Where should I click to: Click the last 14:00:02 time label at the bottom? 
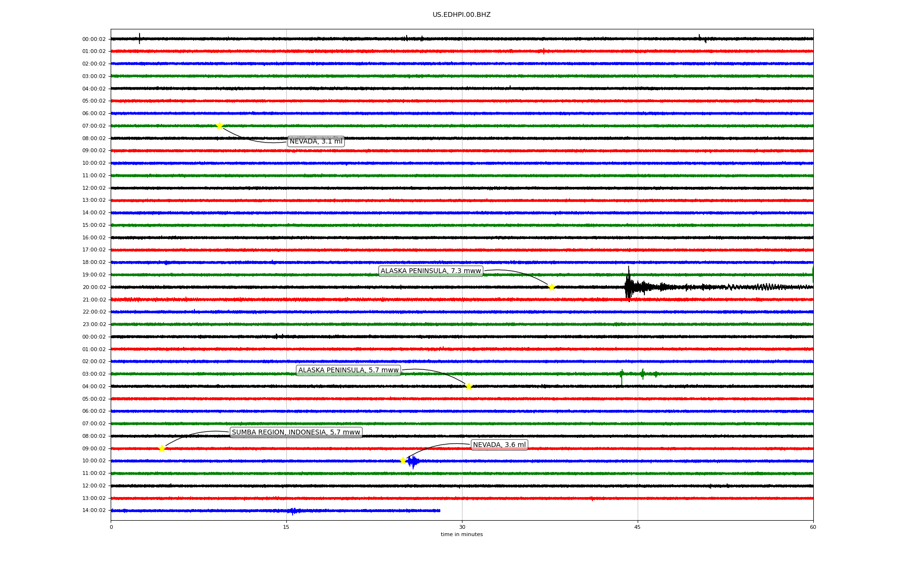(94, 511)
